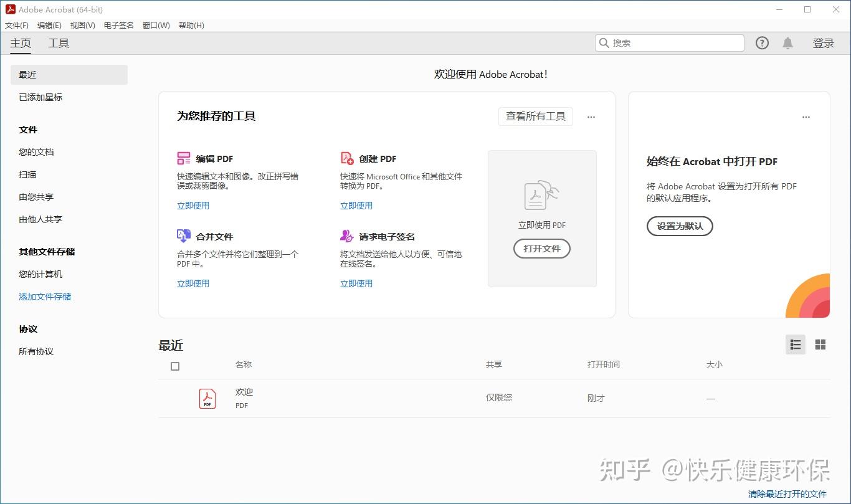Open the help question mark icon

tap(762, 42)
